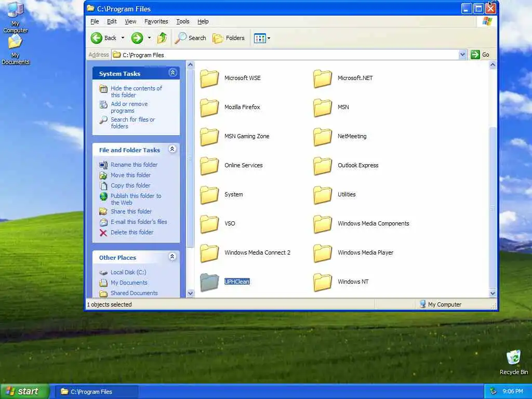
Task: Open the Help menu
Action: 203,21
